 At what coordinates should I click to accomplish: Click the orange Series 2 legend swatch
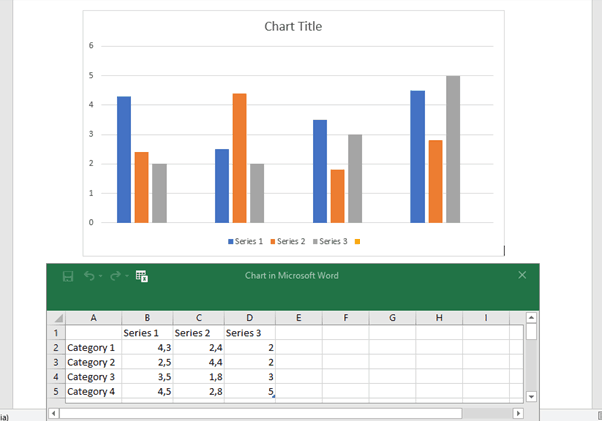[x=272, y=242]
